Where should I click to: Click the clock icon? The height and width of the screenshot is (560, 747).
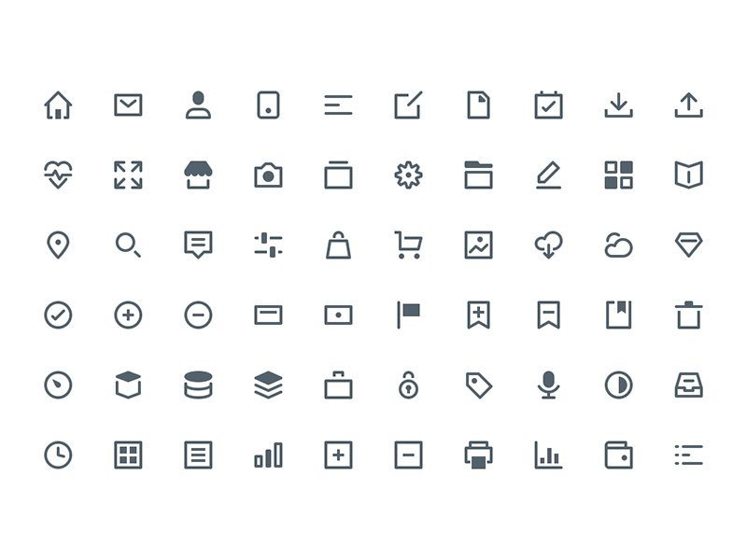pos(58,455)
